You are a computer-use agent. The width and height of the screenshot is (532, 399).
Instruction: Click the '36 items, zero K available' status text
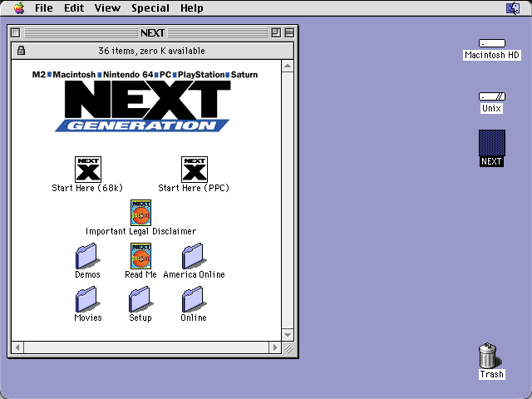tap(151, 51)
